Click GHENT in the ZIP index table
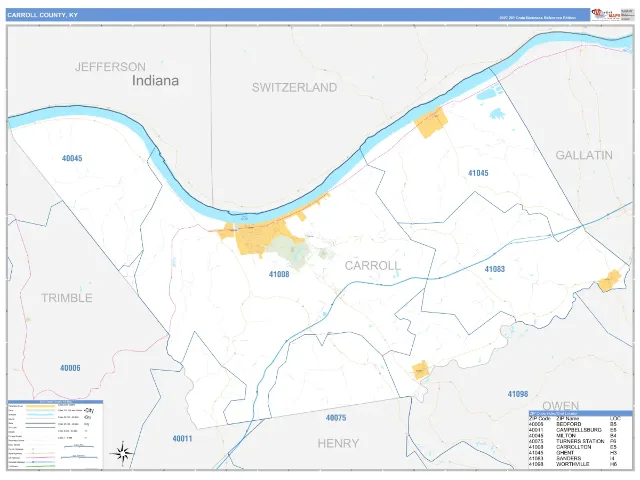The image size is (640, 480). [565, 453]
